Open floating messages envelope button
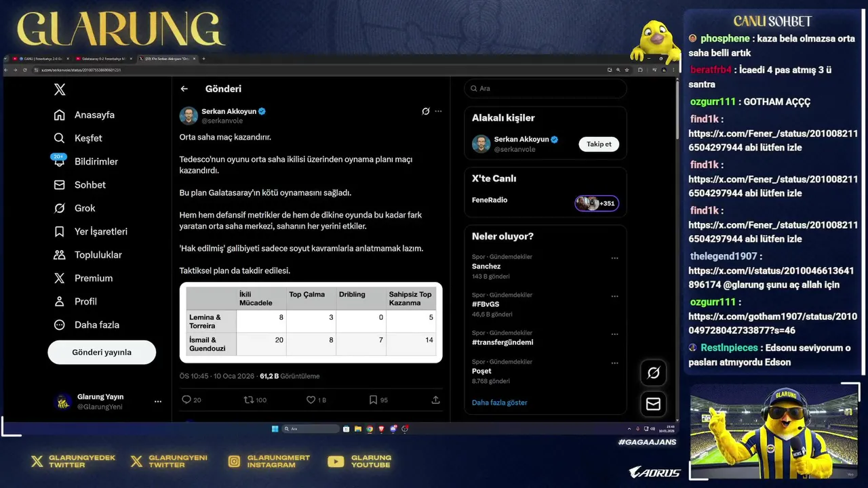The image size is (868, 488). [x=654, y=404]
